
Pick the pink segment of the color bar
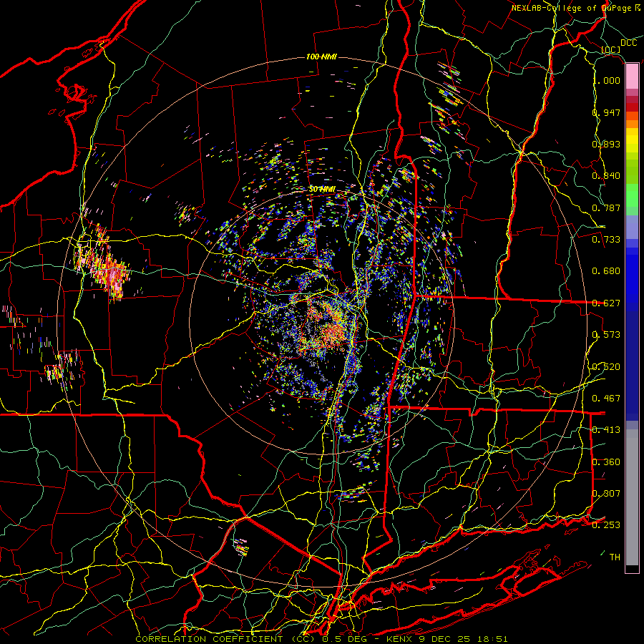point(632,77)
